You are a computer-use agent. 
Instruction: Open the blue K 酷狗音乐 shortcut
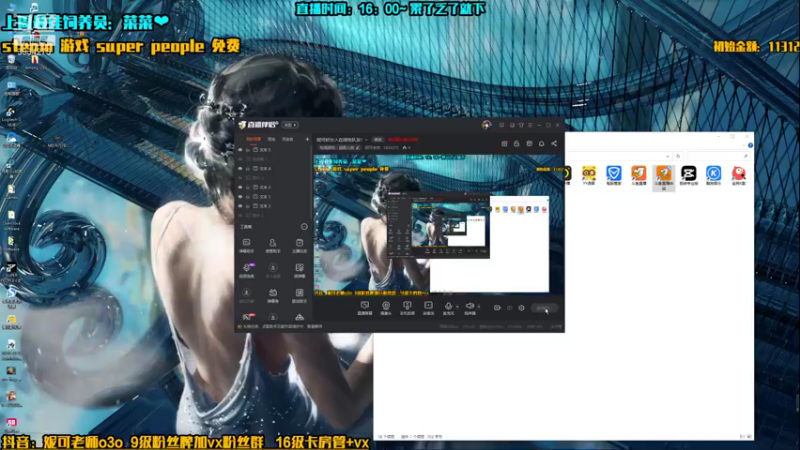[x=714, y=176]
